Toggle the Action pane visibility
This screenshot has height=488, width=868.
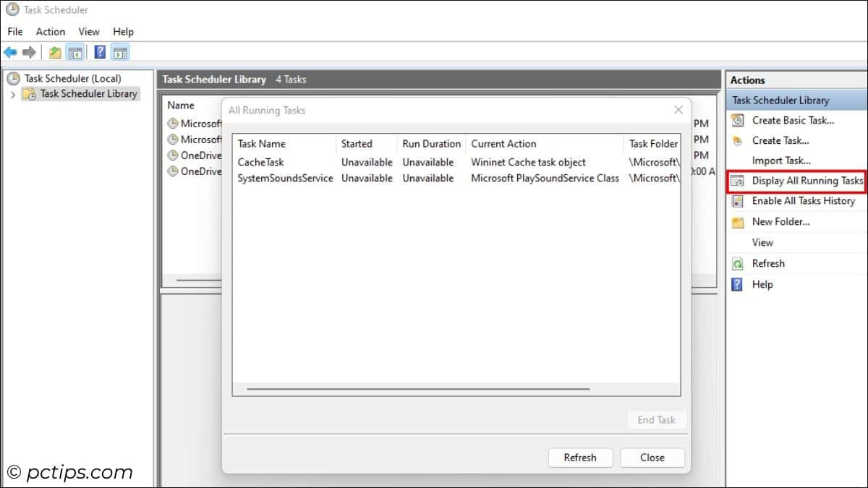(x=120, y=51)
